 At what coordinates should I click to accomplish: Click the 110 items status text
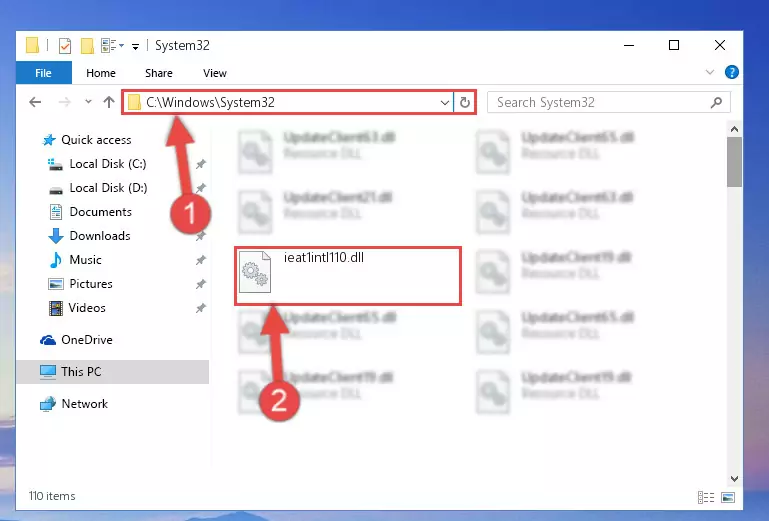coord(52,496)
